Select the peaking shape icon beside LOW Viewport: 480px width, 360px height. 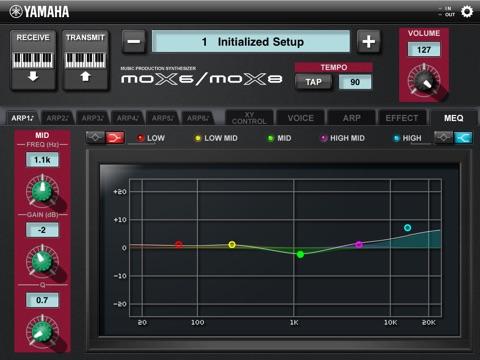(96, 137)
